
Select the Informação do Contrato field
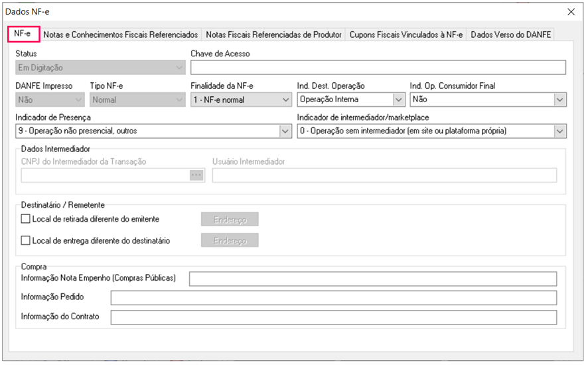[x=333, y=317]
